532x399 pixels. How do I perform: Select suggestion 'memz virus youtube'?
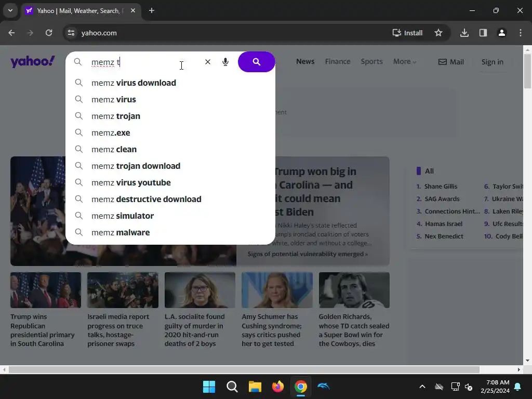[170, 182]
